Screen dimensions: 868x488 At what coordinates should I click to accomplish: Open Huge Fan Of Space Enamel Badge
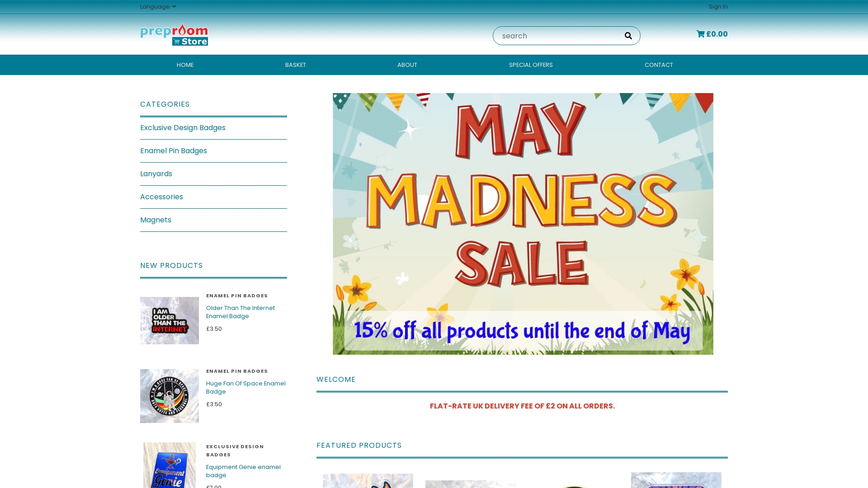(245, 387)
